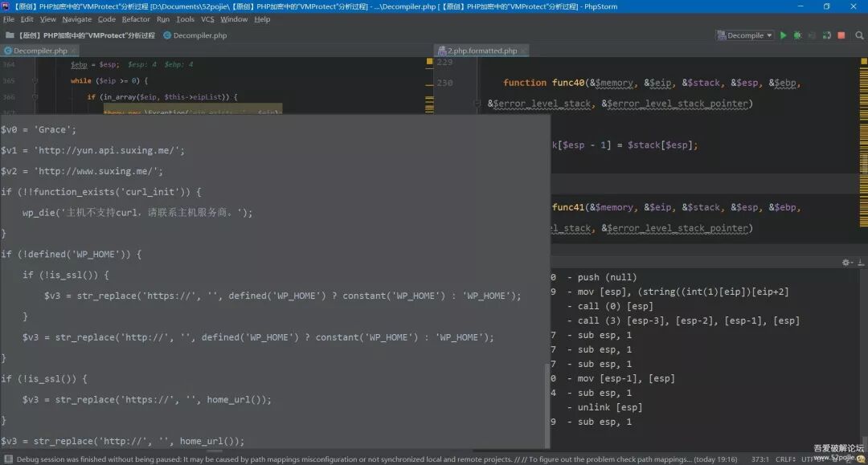The width and height of the screenshot is (868, 465).
Task: Click the listen for debug connections phone icon
Action: [826, 35]
